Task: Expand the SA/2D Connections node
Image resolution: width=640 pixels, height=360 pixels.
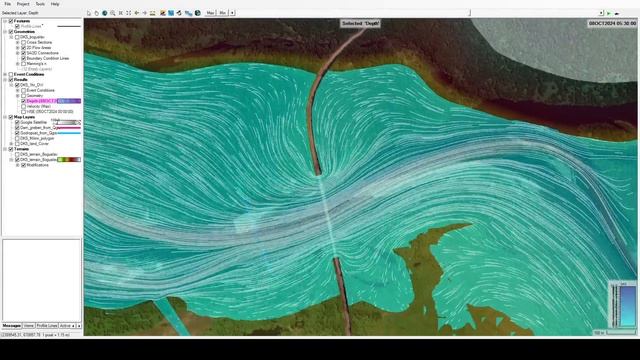Action: click(x=18, y=53)
